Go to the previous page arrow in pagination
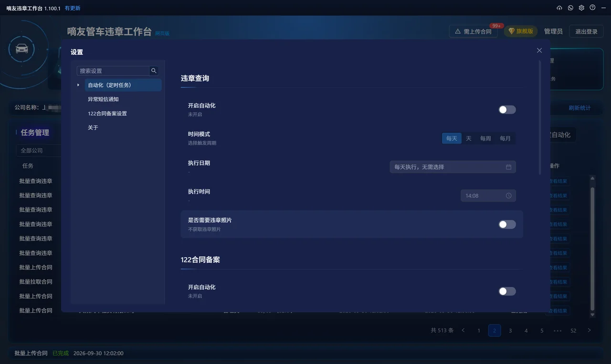This screenshot has height=364, width=611. tap(463, 330)
